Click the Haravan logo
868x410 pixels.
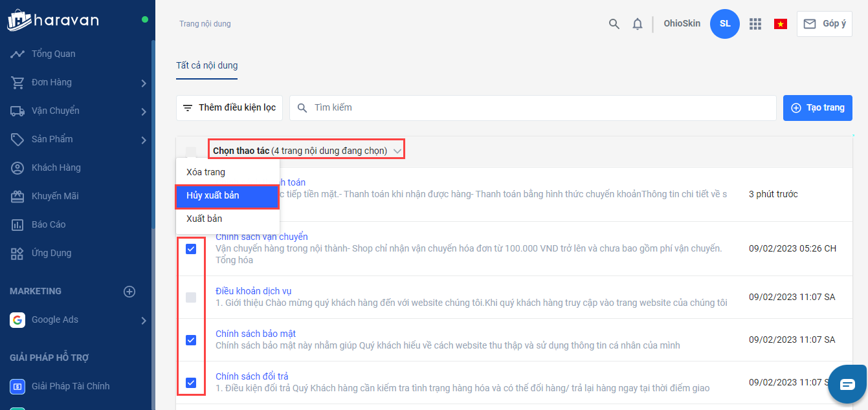(x=53, y=20)
